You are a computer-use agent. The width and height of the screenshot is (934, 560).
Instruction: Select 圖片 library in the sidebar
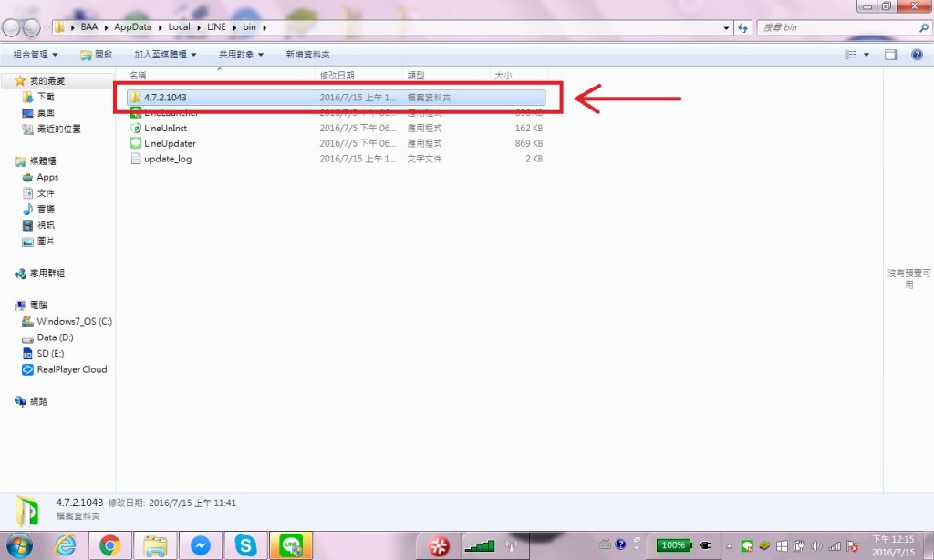point(38,242)
